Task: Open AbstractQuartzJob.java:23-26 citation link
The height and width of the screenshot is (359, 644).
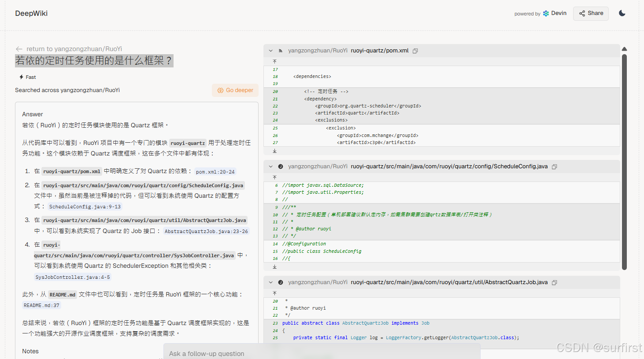Action: [206, 231]
